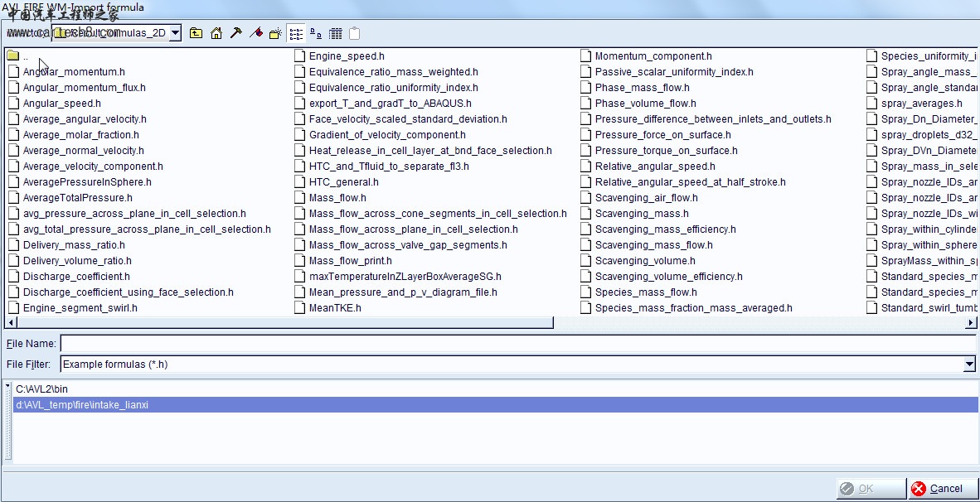Viewport: 980px width, 502px height.
Task: Click the greyed-out clipboard paste icon
Action: (354, 33)
